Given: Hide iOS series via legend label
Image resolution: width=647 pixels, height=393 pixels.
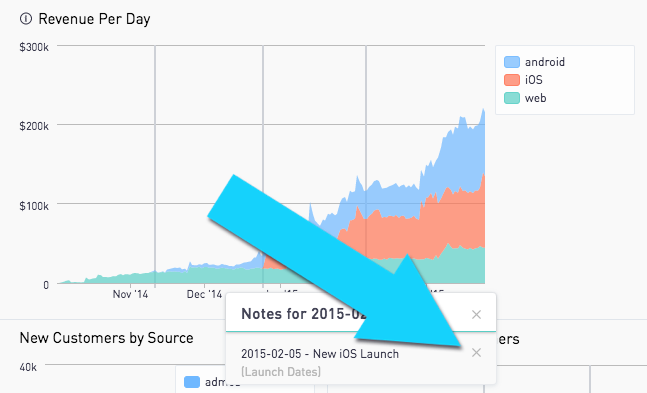Looking at the screenshot, I should (534, 80).
